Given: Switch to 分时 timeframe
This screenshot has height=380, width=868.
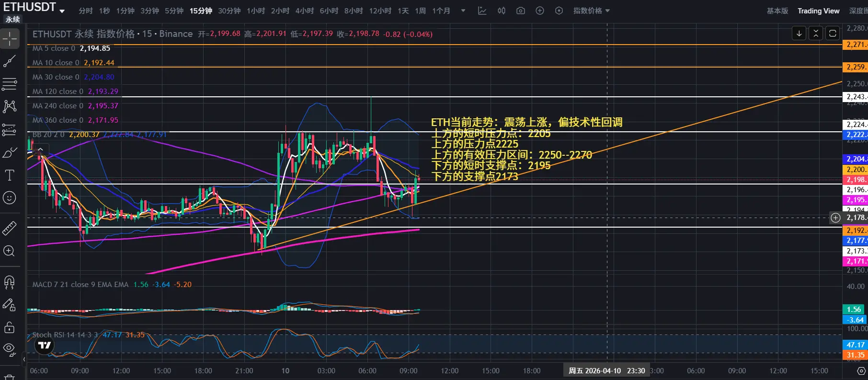Looking at the screenshot, I should click(86, 11).
